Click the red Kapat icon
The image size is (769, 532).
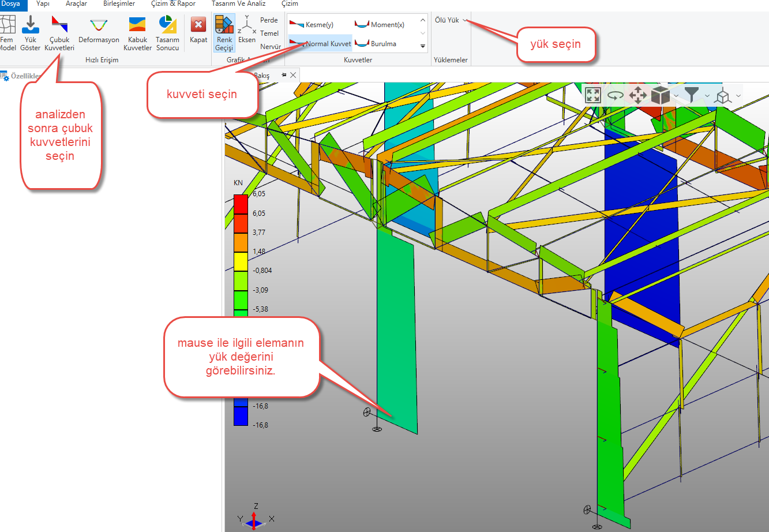click(x=198, y=26)
